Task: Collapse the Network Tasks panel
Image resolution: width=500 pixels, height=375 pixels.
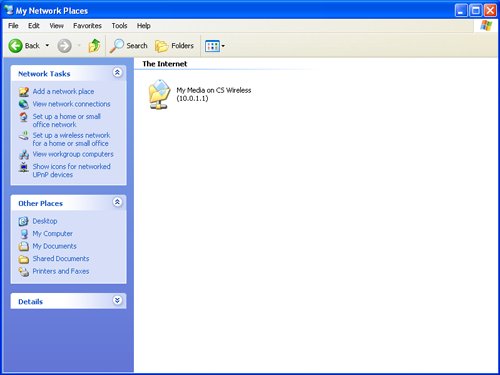Action: coord(117,72)
